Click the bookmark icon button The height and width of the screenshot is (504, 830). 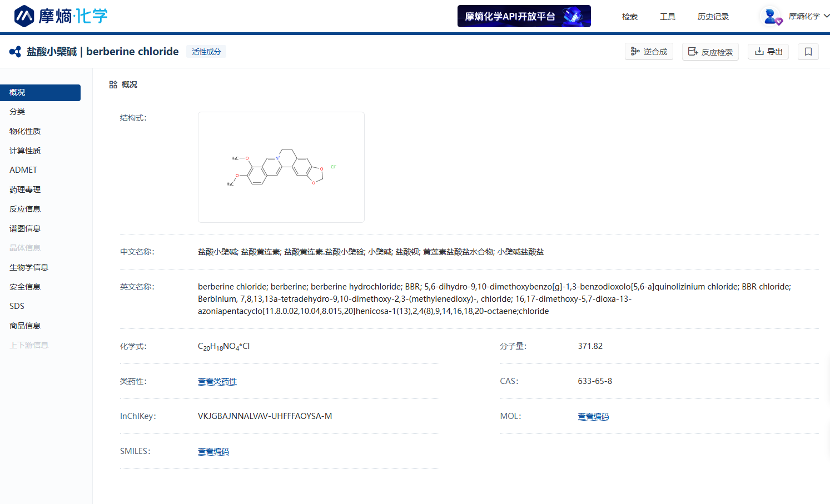coord(808,52)
